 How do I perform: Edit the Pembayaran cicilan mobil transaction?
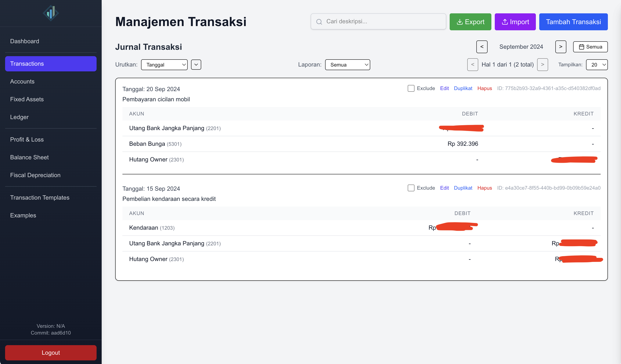(444, 88)
